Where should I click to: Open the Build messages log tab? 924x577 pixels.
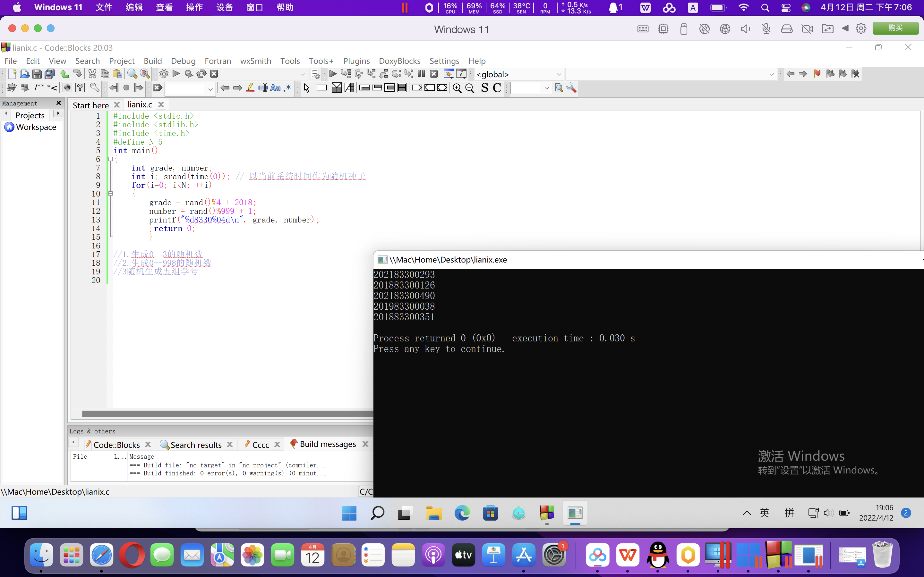328,444
